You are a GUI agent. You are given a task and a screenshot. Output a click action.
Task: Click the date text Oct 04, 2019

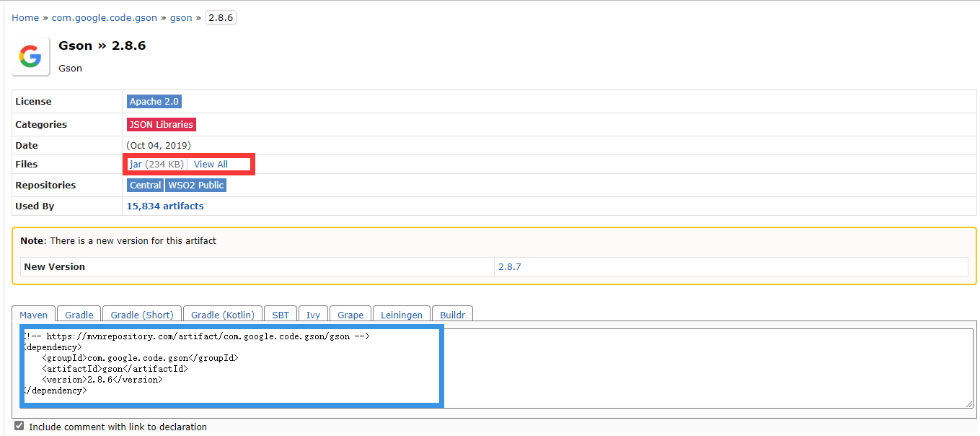(x=159, y=146)
